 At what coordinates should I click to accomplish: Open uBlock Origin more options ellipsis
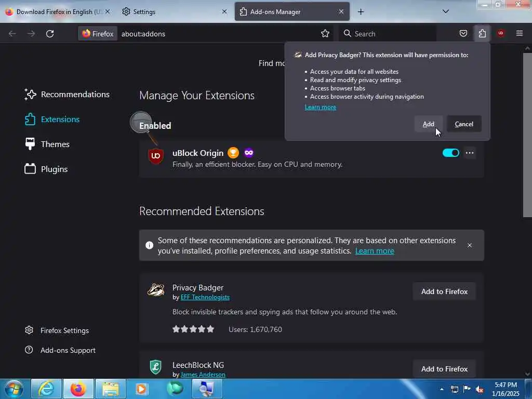click(x=470, y=153)
